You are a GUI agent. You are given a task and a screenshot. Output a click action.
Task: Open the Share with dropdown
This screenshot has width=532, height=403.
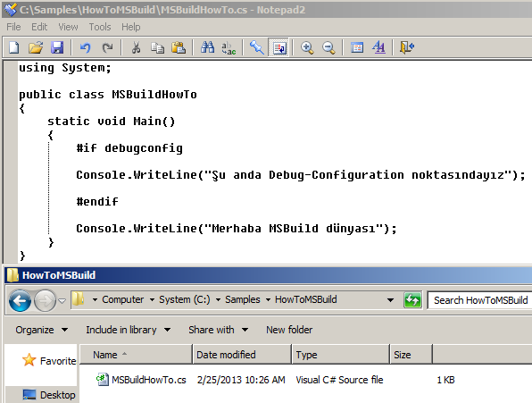pyautogui.click(x=218, y=330)
